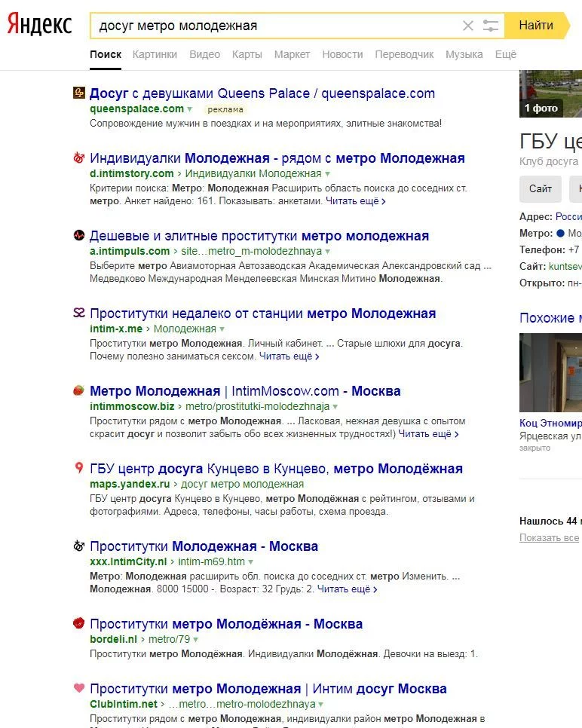
Task: Open ГБУ центр досуга Кунцево result title
Action: point(277,469)
